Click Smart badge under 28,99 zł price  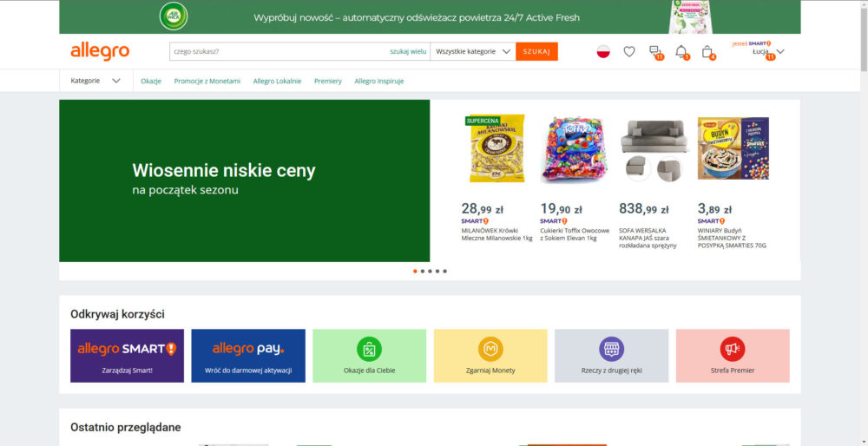pos(475,221)
